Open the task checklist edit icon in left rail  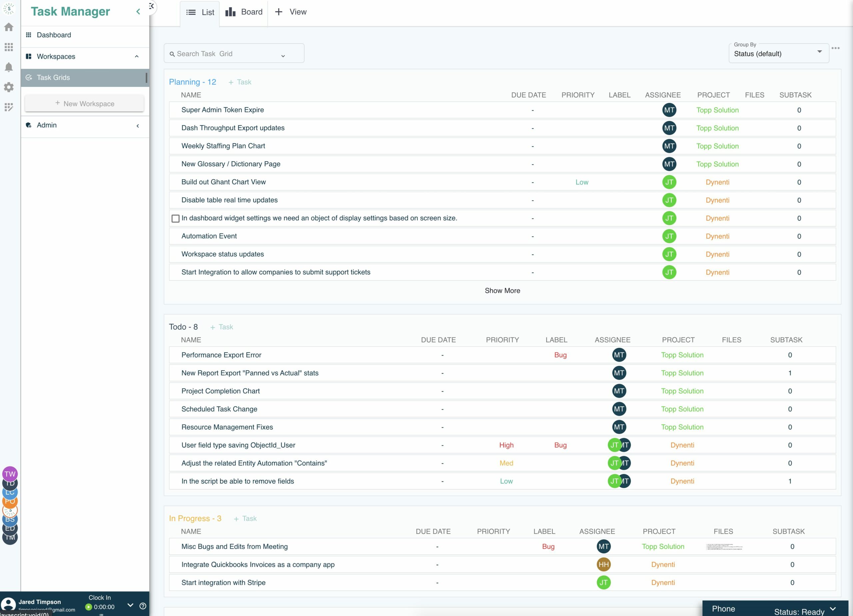click(9, 107)
